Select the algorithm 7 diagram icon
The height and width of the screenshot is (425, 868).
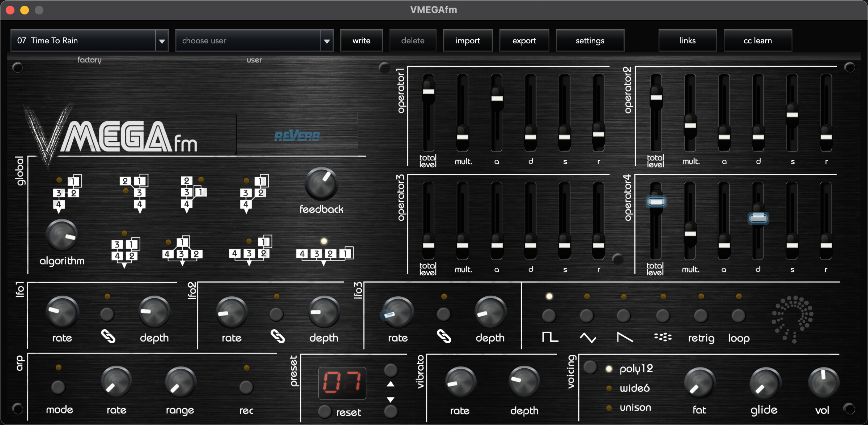[250, 250]
